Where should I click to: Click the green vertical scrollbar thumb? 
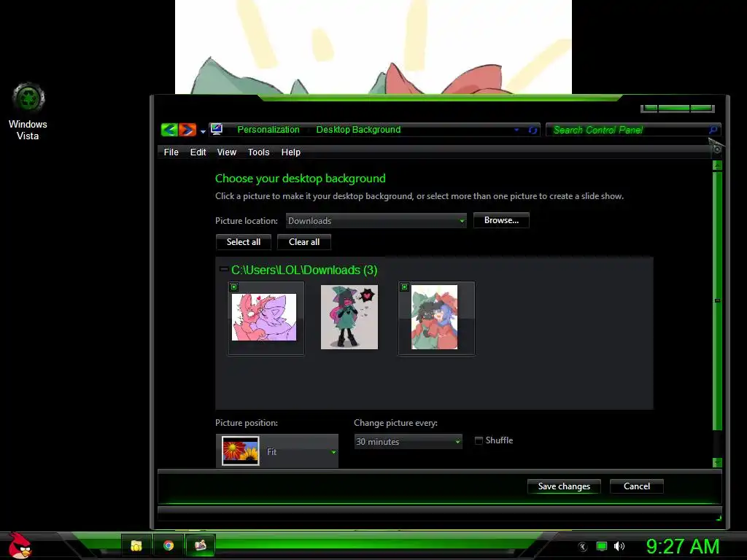pos(717,301)
